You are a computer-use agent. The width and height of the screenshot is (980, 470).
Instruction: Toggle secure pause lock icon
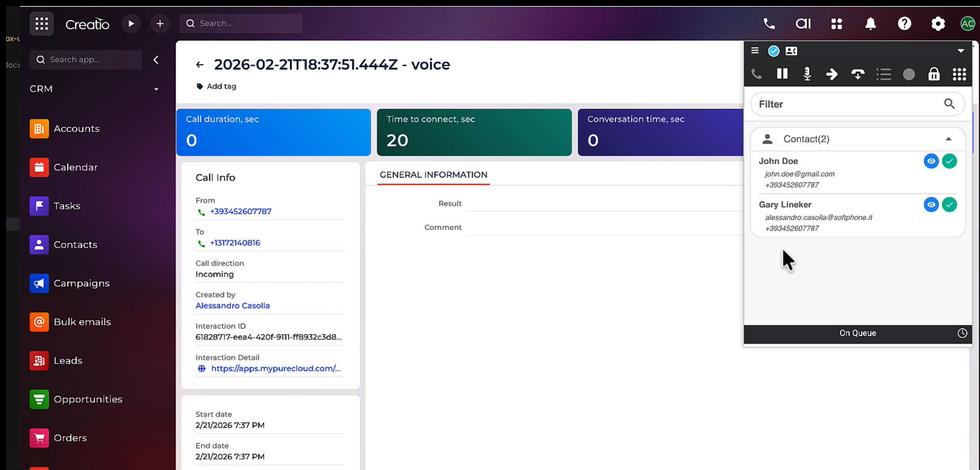934,74
